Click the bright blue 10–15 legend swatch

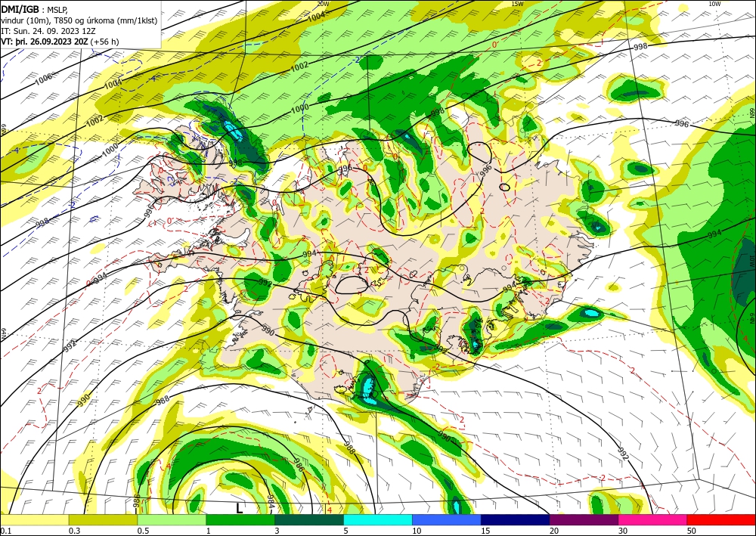point(447,519)
